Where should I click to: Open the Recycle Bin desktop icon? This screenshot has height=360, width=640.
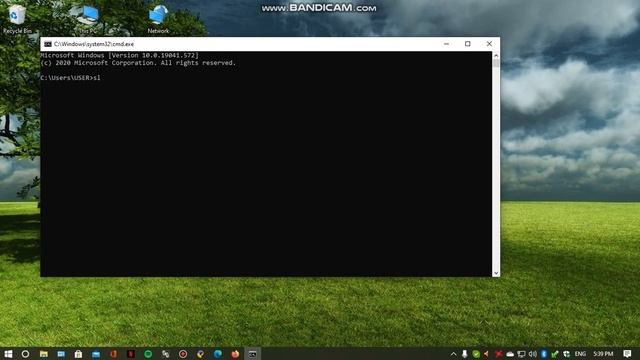point(16,19)
